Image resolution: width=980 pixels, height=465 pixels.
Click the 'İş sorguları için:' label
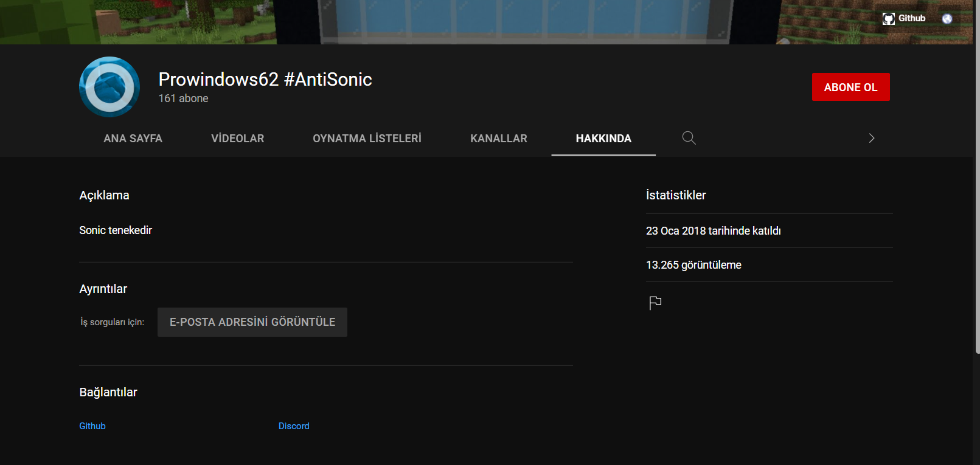click(113, 322)
